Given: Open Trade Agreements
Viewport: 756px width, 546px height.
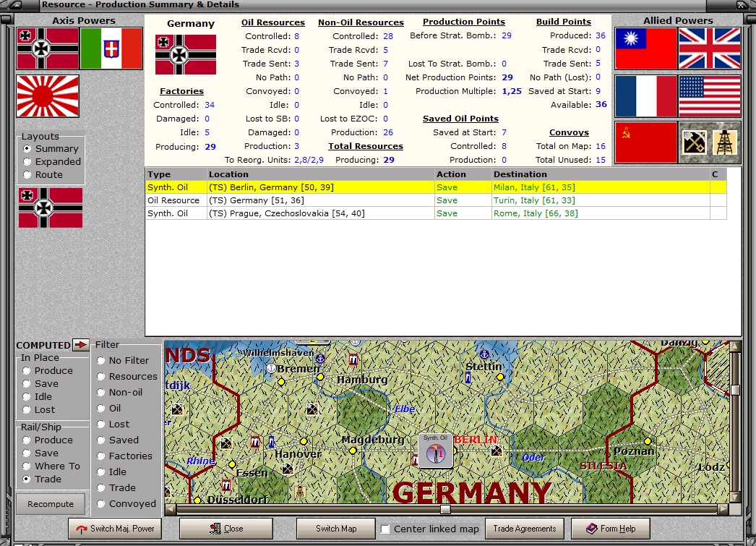Looking at the screenshot, I should coord(525,529).
